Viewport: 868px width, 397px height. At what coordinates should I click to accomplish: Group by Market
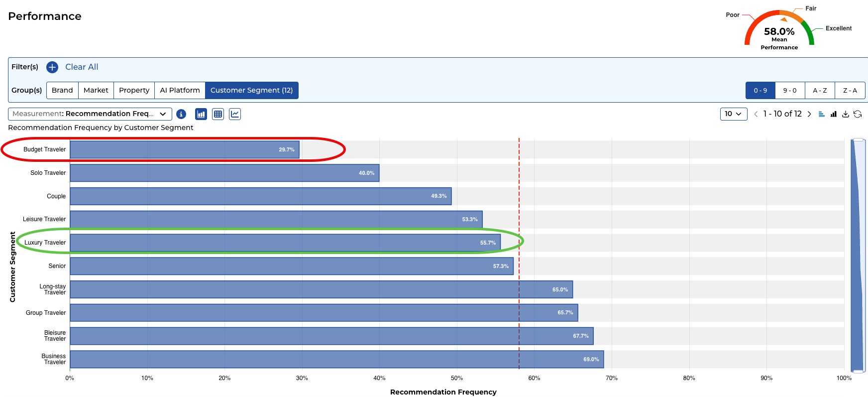click(96, 91)
